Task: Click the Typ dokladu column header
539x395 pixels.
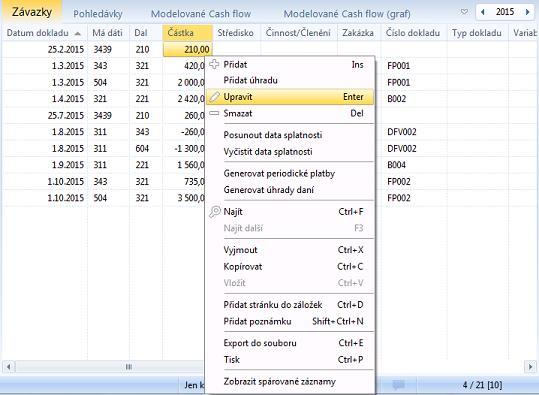Action: coord(477,33)
